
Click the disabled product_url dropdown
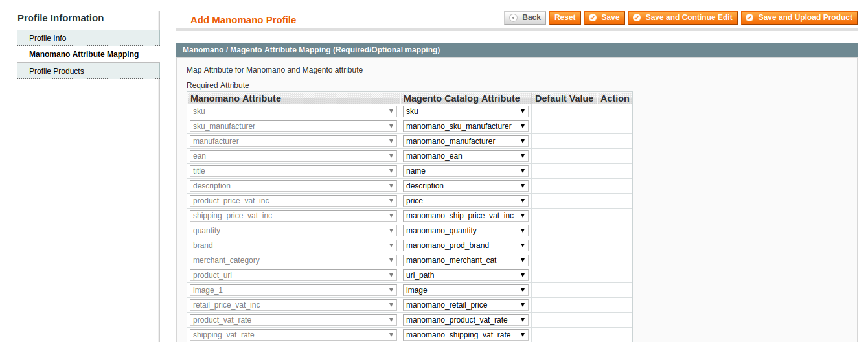[293, 275]
